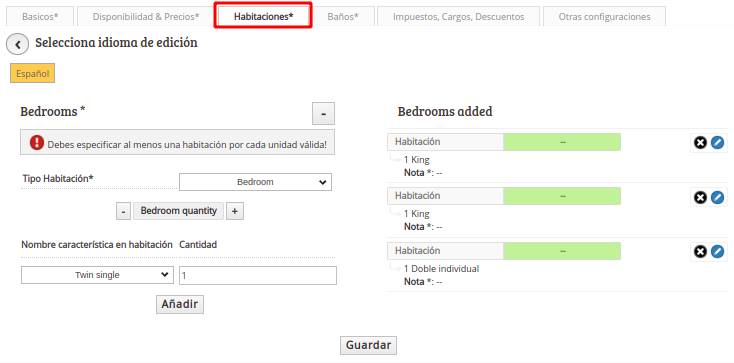Delete the first King bedroom entry

(700, 142)
